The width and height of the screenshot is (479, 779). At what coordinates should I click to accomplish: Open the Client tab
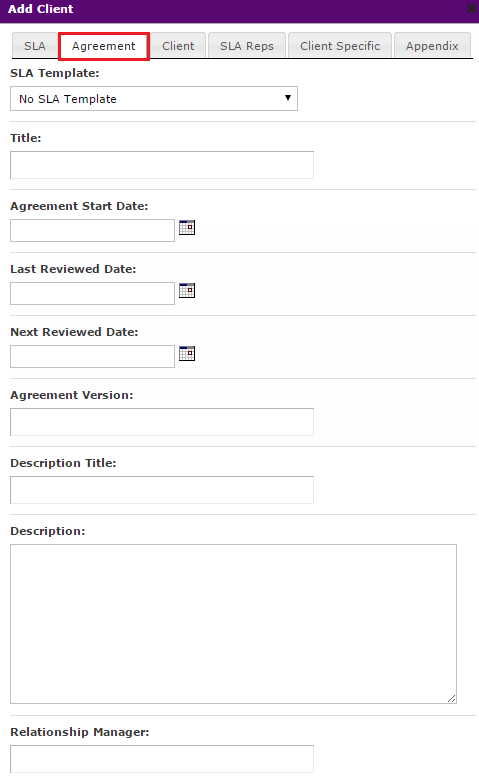(178, 46)
